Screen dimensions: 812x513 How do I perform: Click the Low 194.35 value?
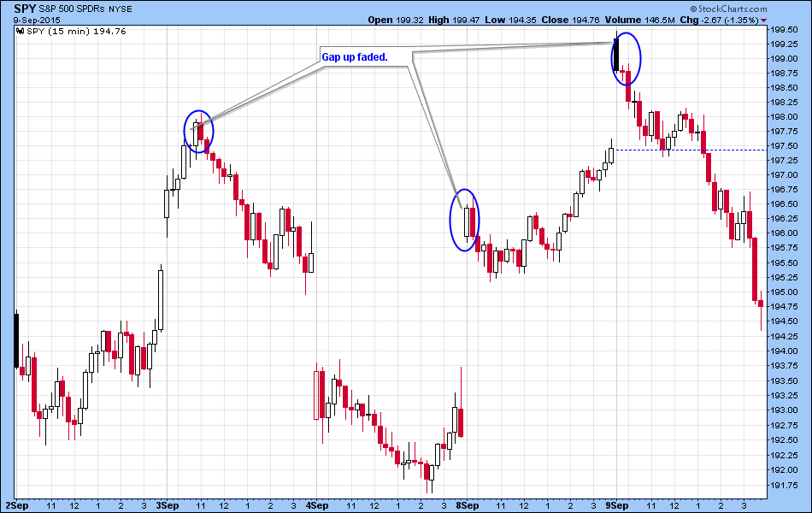[510, 21]
